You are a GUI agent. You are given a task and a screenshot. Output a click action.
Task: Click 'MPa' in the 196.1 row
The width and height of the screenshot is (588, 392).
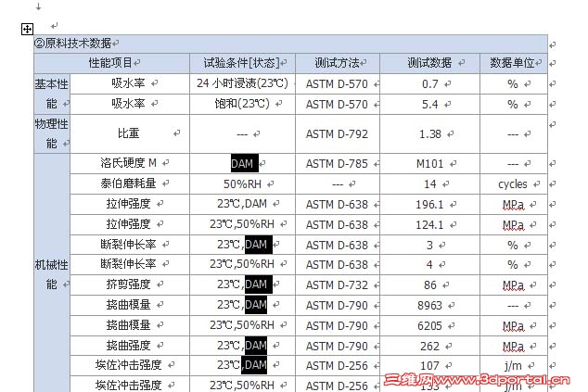pyautogui.click(x=514, y=205)
